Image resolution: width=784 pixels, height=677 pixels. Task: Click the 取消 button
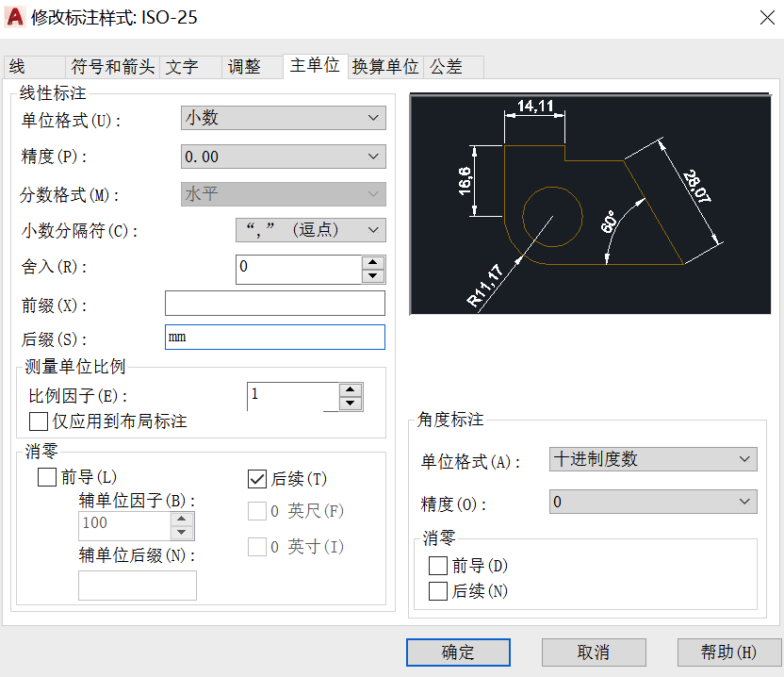tap(594, 652)
